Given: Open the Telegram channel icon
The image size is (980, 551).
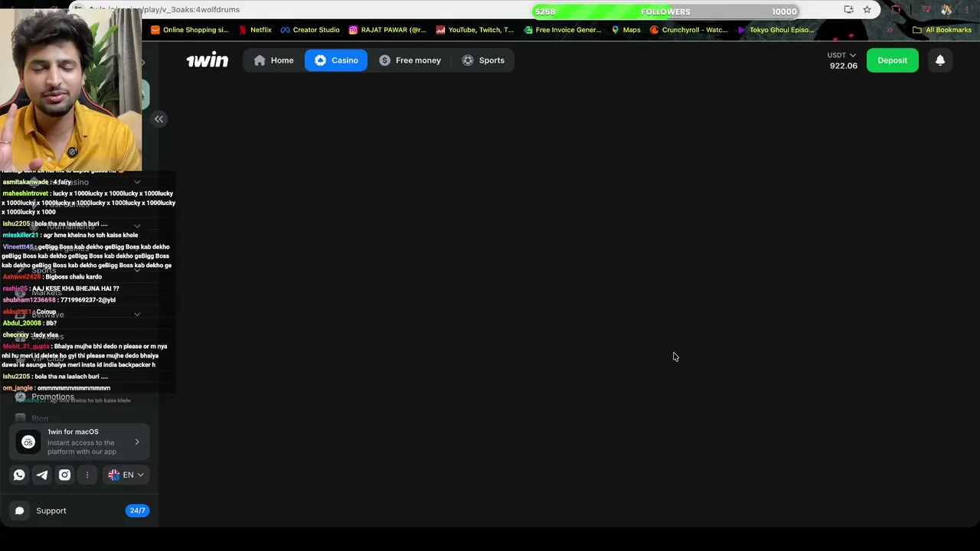Looking at the screenshot, I should (x=42, y=474).
